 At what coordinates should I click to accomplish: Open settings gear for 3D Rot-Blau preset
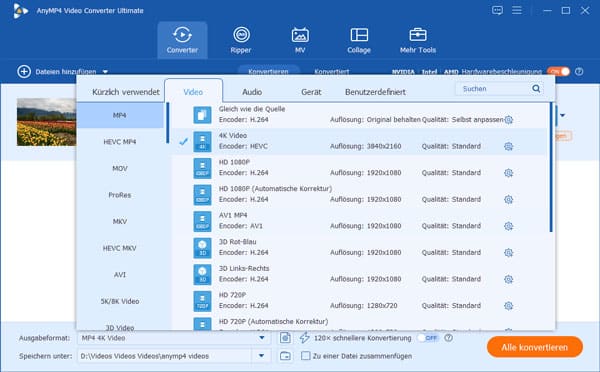508,253
